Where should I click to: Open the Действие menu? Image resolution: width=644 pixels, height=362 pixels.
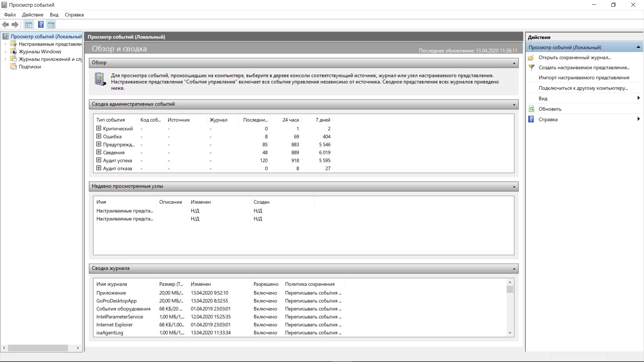pos(33,15)
